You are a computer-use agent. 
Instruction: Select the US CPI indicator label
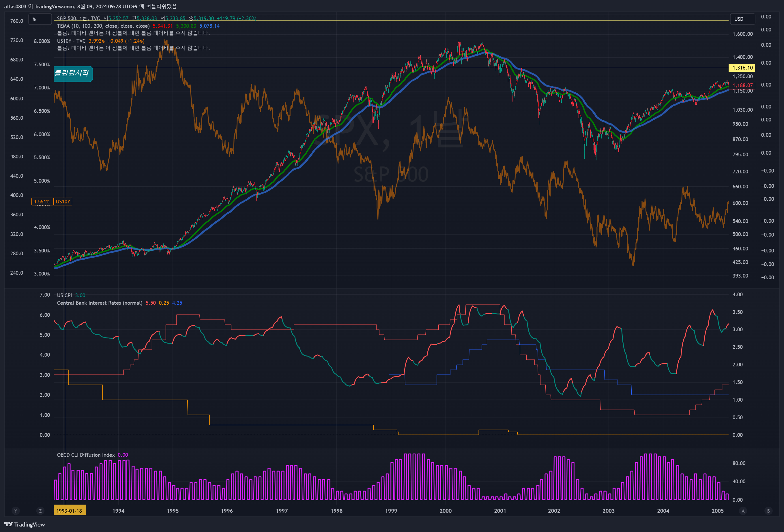pyautogui.click(x=64, y=295)
